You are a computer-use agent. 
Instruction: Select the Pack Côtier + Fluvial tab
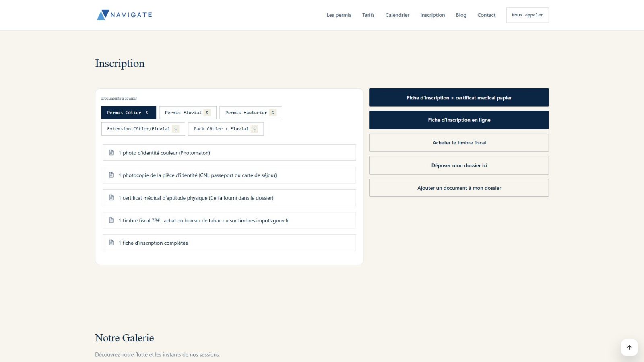click(225, 129)
